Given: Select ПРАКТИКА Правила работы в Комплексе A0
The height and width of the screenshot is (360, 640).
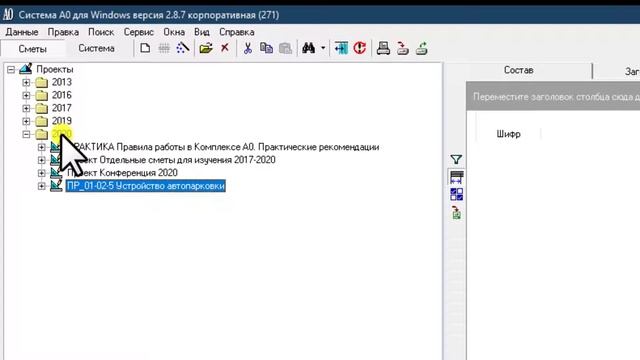Looking at the screenshot, I should [x=223, y=147].
